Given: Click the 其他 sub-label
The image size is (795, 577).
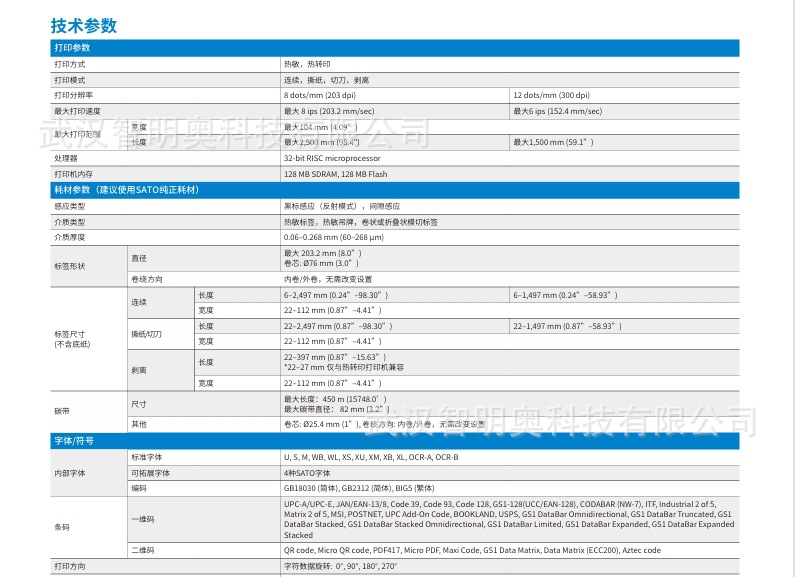Looking at the screenshot, I should click(x=139, y=424).
